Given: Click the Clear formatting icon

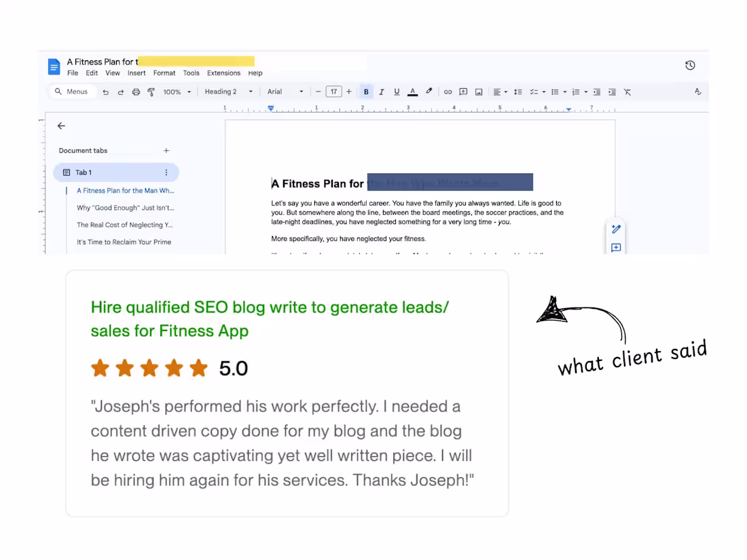Looking at the screenshot, I should tap(627, 91).
